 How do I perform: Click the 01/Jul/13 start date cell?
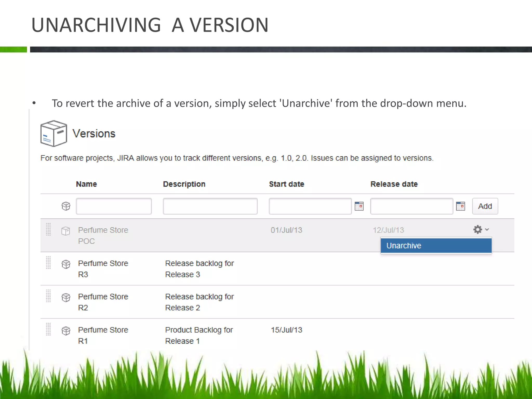coord(287,230)
